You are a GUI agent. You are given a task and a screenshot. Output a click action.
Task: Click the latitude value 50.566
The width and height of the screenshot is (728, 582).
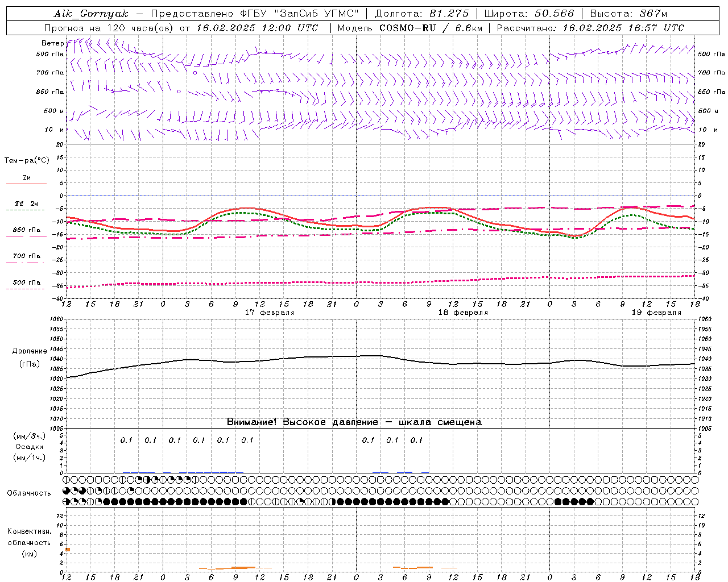[555, 14]
